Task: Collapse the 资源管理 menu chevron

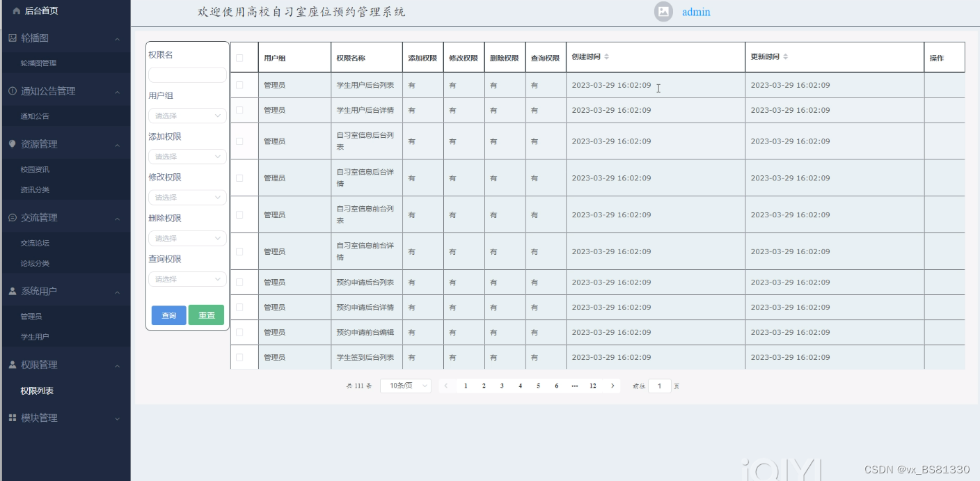Action: click(x=117, y=145)
